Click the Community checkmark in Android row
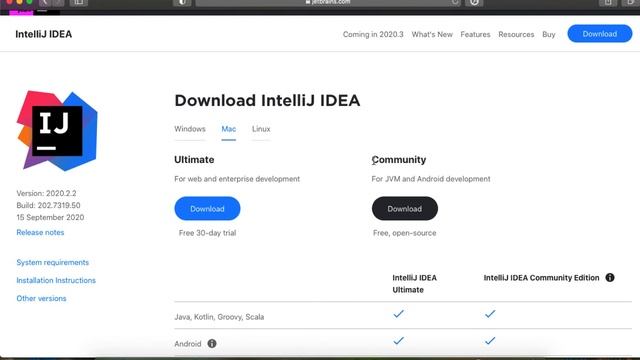 coord(490,341)
